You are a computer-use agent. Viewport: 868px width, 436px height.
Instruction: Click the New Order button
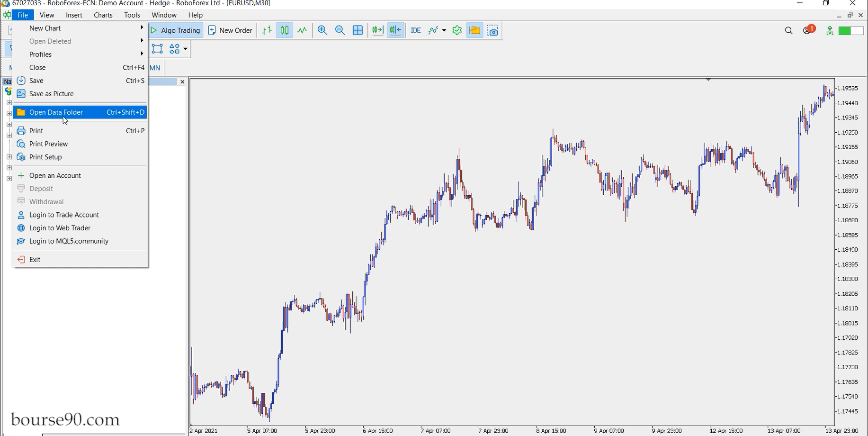[230, 30]
